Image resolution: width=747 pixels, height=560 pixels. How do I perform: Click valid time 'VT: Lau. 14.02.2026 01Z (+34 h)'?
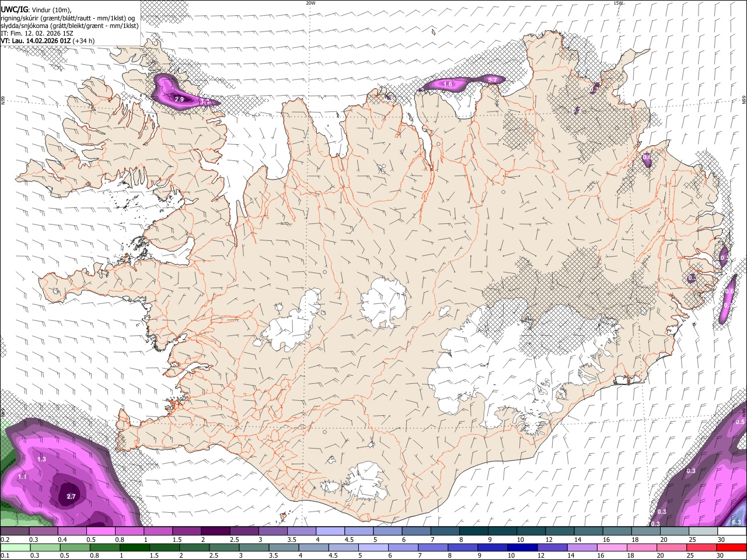(x=48, y=41)
